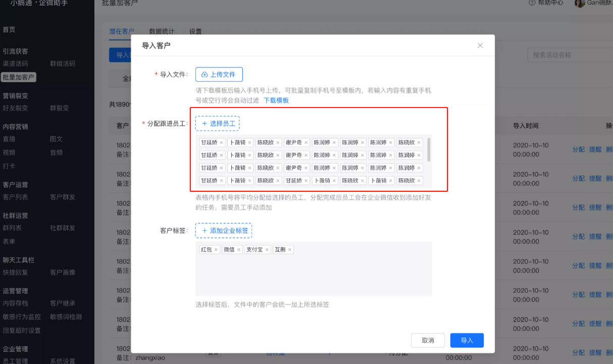Open 渠道活码 in the sidebar
This screenshot has width=613, height=364.
16,64
